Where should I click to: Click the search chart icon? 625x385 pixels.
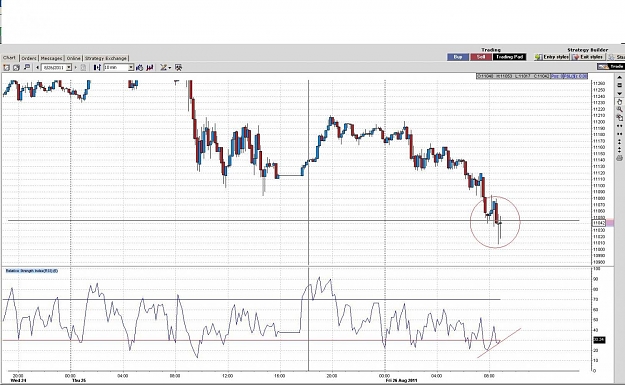[27, 67]
